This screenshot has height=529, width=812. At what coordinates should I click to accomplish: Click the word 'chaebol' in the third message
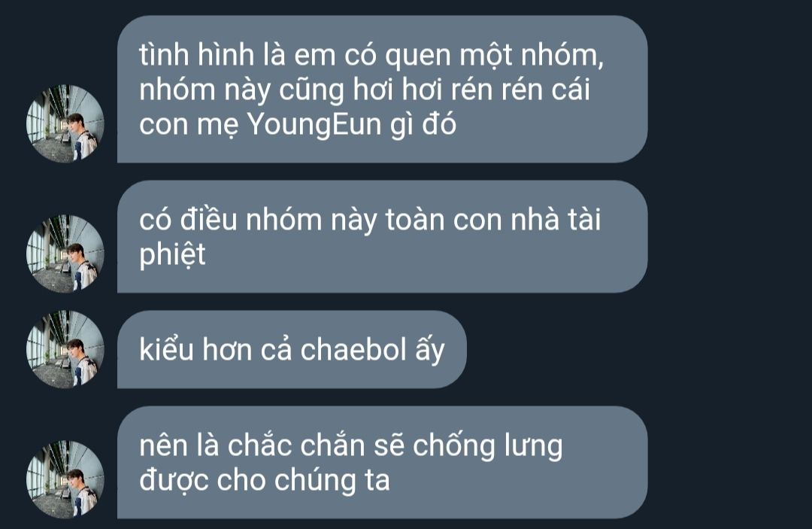[353, 348]
